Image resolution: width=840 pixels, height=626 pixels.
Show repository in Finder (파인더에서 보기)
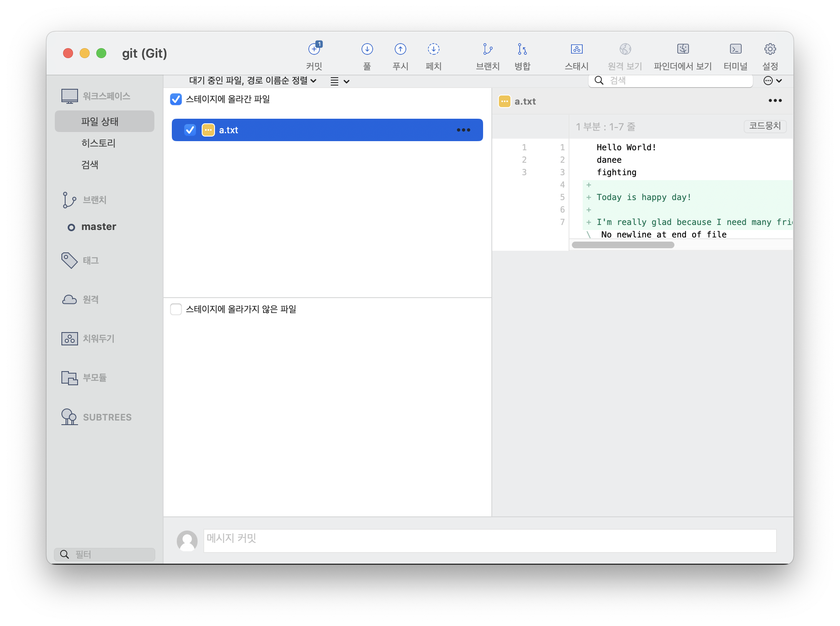tap(683, 49)
